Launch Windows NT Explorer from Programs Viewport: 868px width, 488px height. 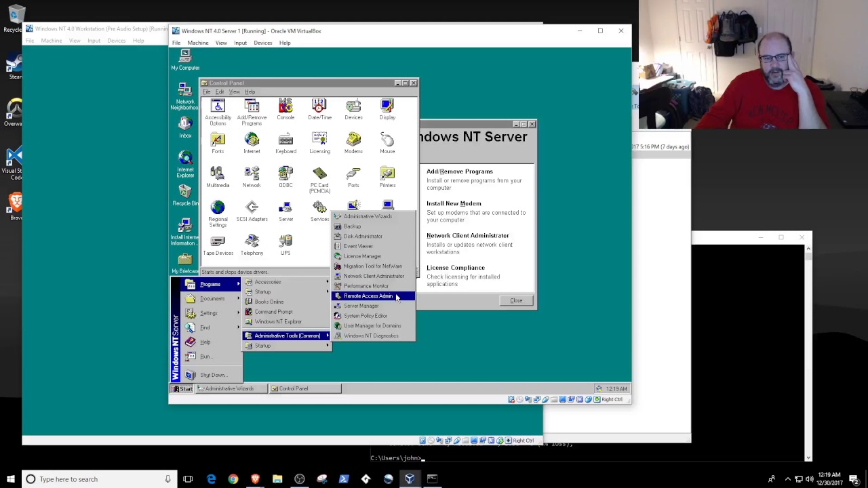(x=287, y=322)
